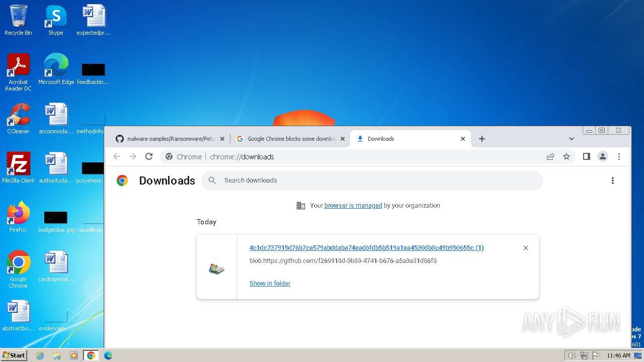
Task: Open the Chrome profile avatar menu
Action: [x=603, y=156]
